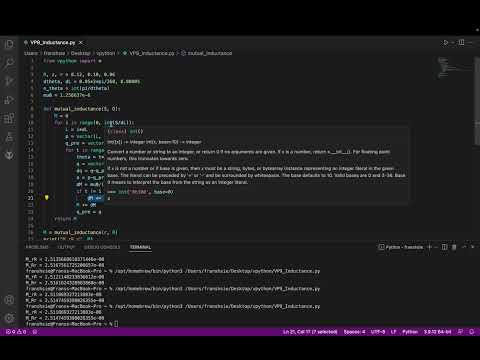Click line 26 mutual_inductance call
Screen dimensions: 480x360
[x=80, y=232]
